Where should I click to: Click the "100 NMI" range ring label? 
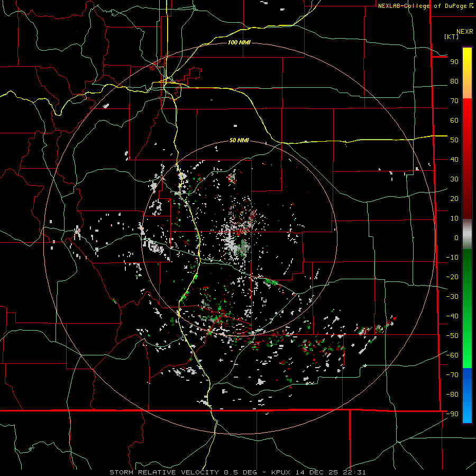[239, 42]
